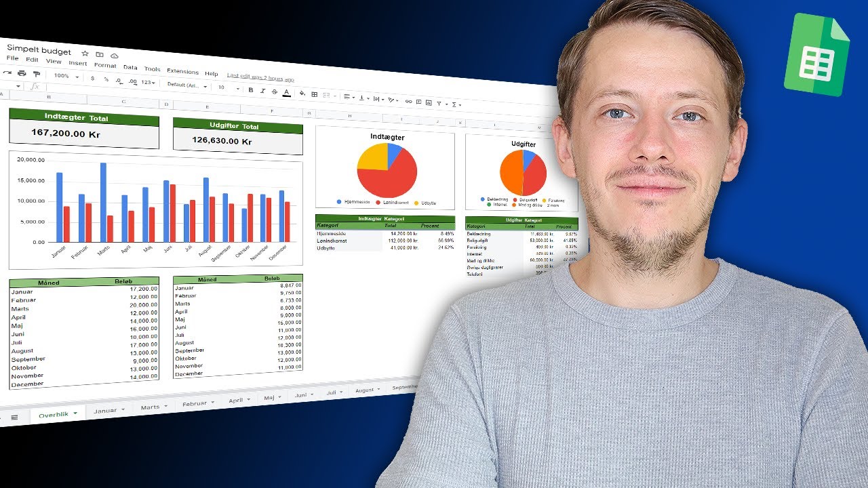Image resolution: width=868 pixels, height=488 pixels.
Task: Create a filter with funnel icon
Action: click(x=439, y=103)
